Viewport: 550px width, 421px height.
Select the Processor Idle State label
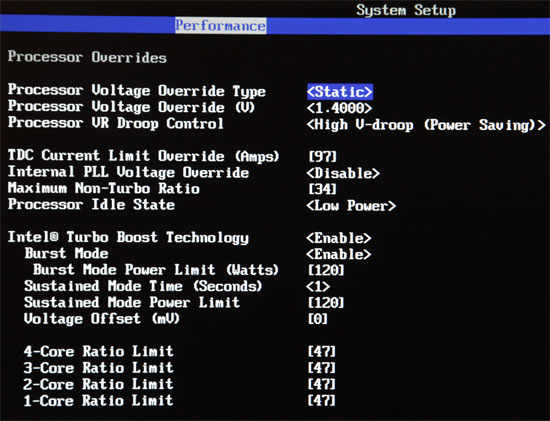tap(91, 205)
